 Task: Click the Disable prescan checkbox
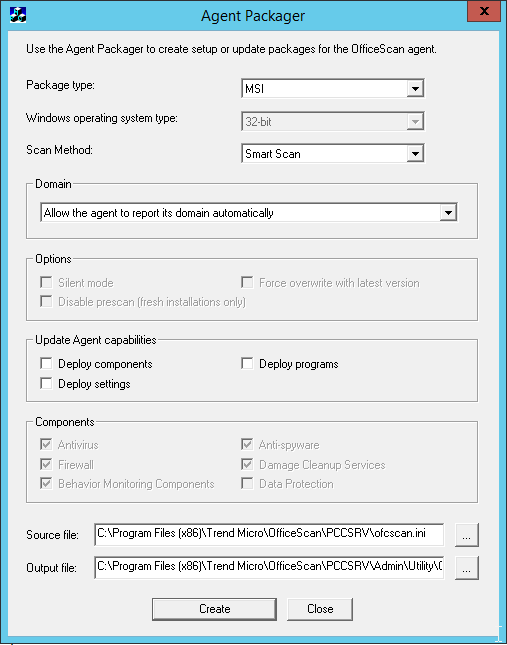click(x=46, y=302)
